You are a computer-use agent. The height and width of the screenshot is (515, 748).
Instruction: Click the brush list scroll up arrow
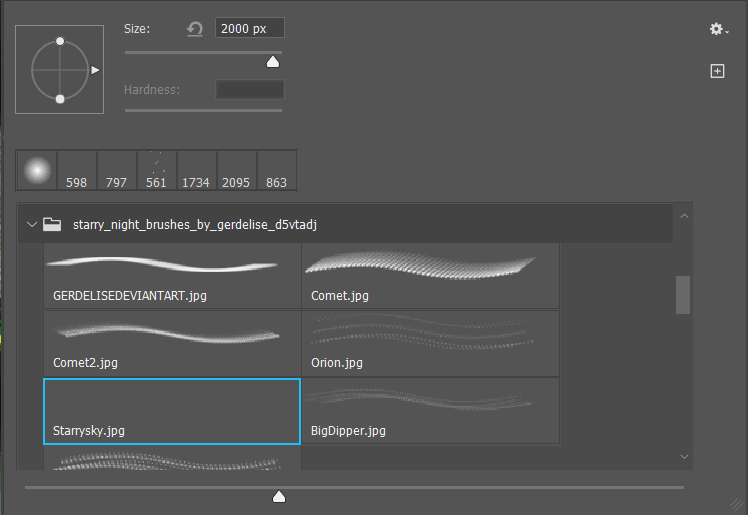(684, 216)
